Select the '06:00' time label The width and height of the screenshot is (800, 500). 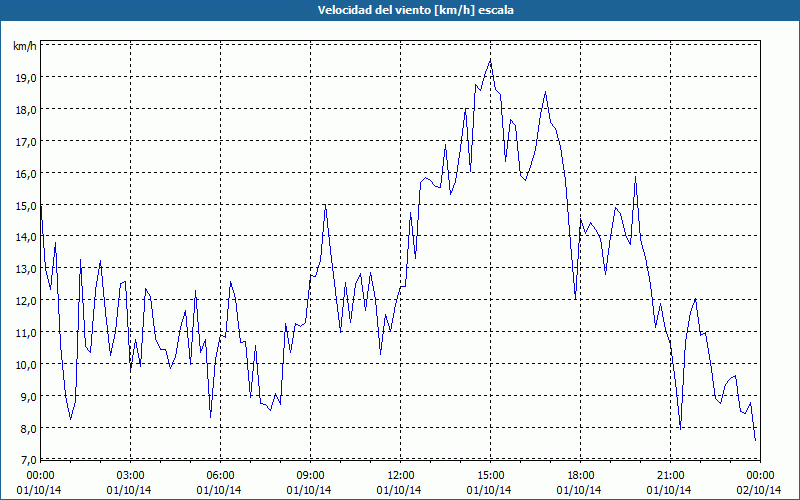pos(220,476)
